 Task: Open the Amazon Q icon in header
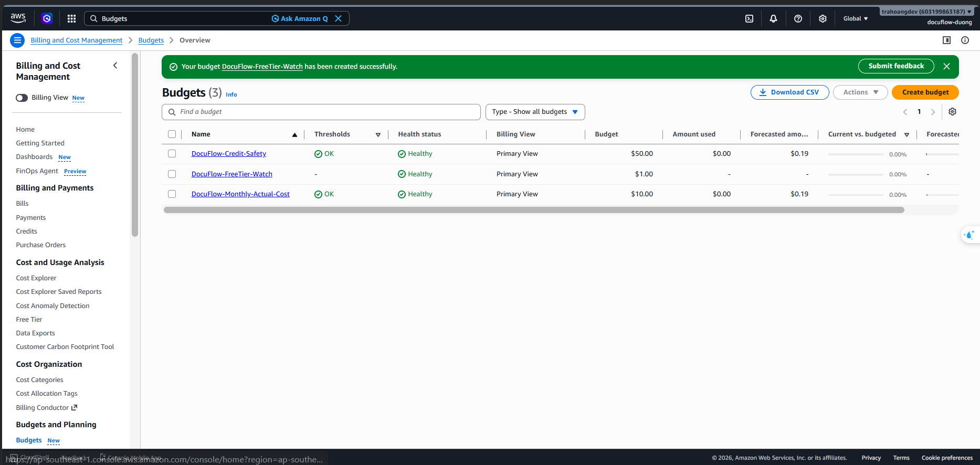47,18
